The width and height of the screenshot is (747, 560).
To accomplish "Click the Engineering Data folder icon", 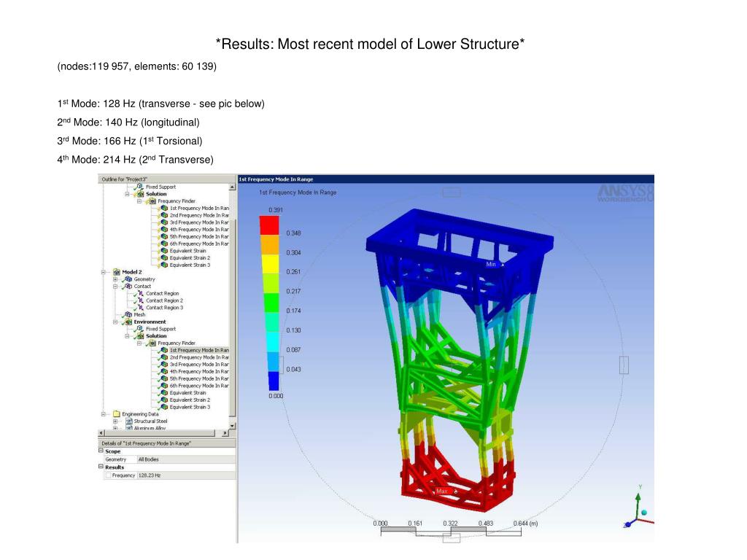I will pos(116,414).
